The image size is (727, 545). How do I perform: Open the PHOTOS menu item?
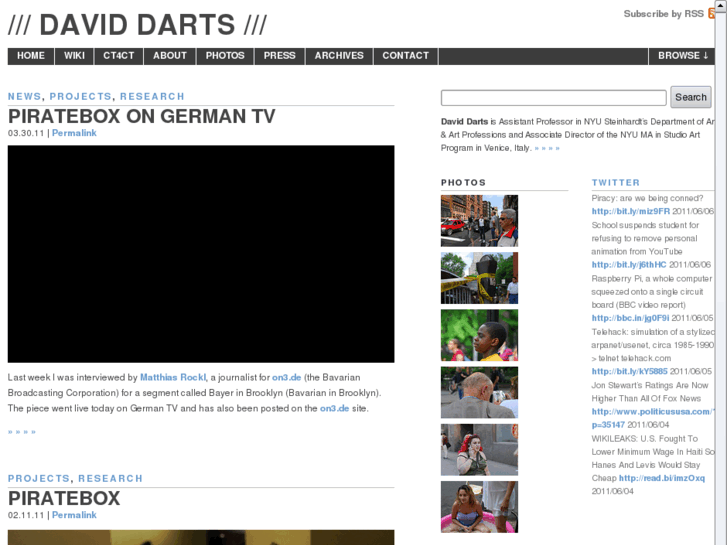click(x=225, y=56)
